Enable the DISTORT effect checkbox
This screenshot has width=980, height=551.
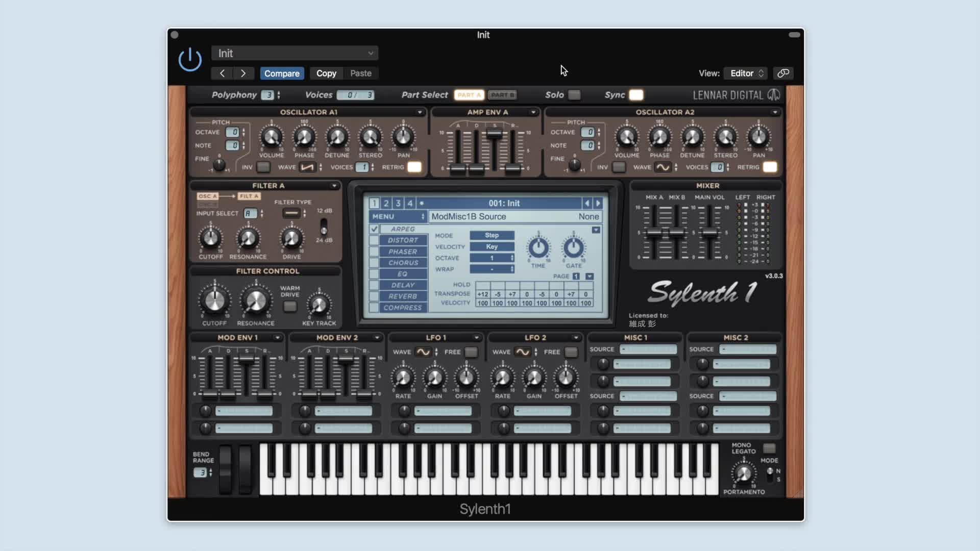coord(374,240)
